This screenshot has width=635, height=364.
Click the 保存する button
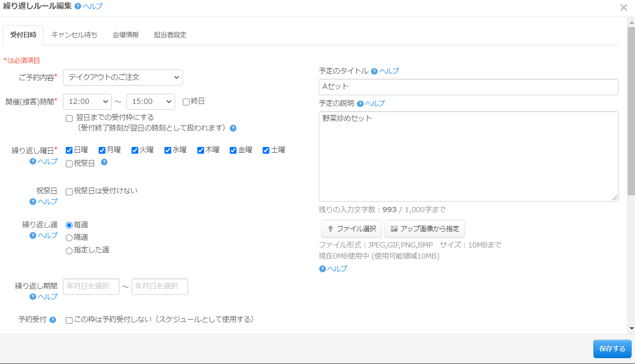(612, 349)
